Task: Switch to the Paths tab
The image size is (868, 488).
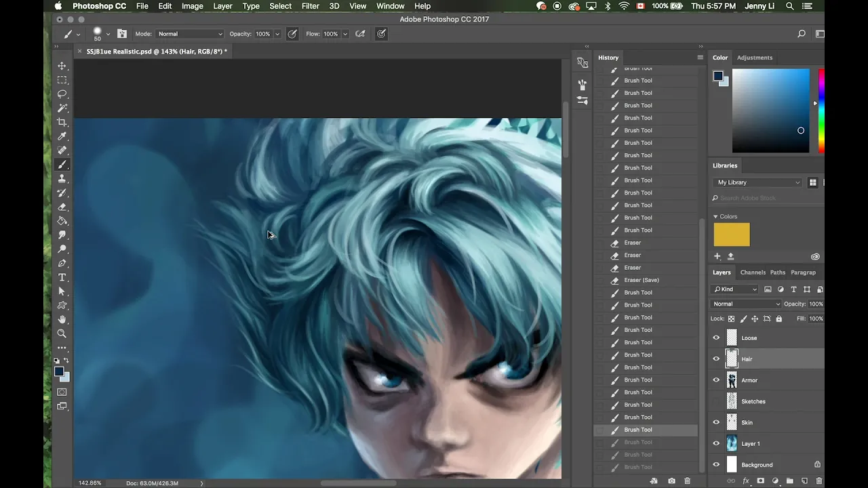Action: tap(778, 272)
